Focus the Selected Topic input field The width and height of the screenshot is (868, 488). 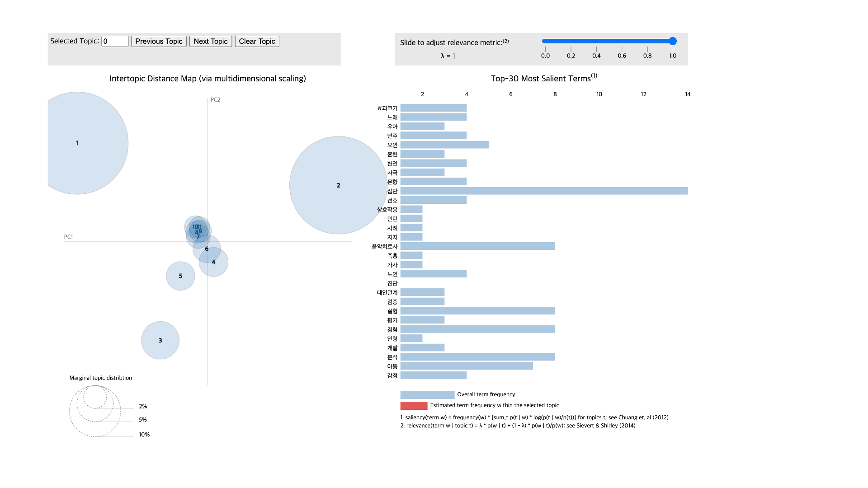(115, 41)
